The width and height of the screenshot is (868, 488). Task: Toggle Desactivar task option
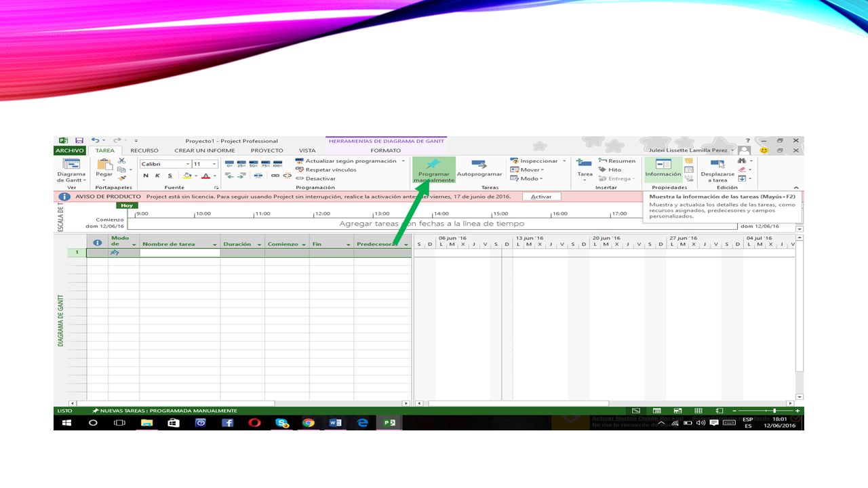tap(315, 178)
